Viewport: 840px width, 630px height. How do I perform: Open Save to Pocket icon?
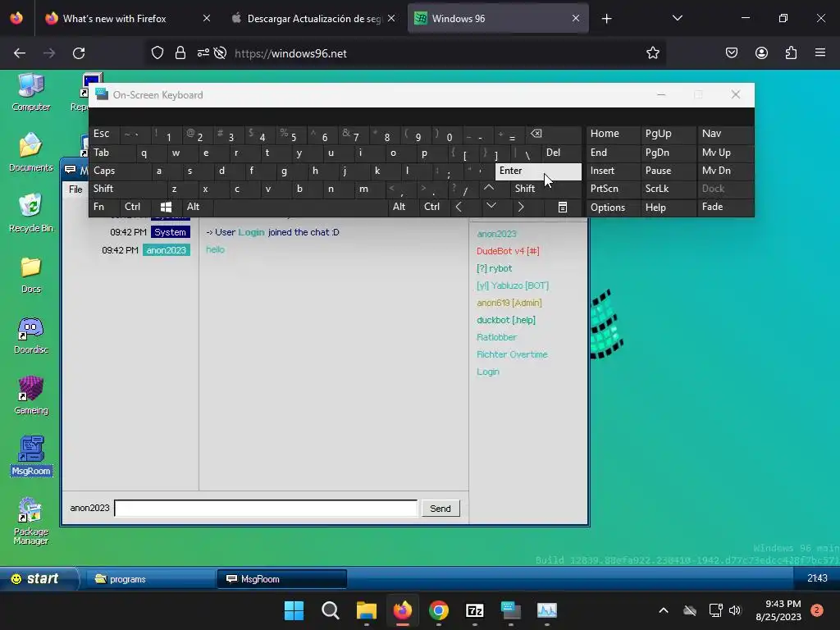(732, 53)
